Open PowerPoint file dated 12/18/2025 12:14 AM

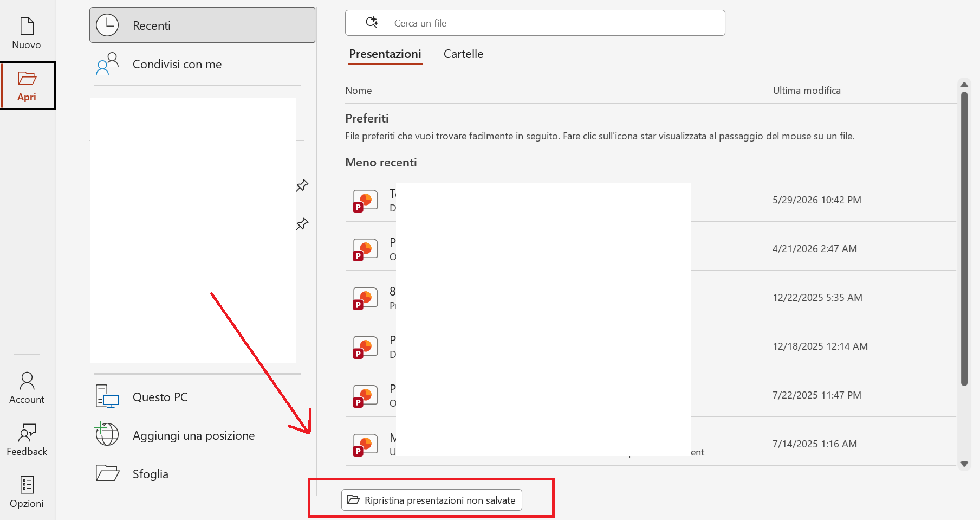(x=651, y=346)
